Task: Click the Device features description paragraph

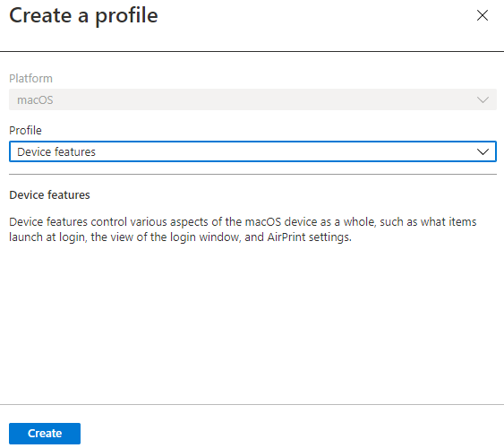Action: 243,229
